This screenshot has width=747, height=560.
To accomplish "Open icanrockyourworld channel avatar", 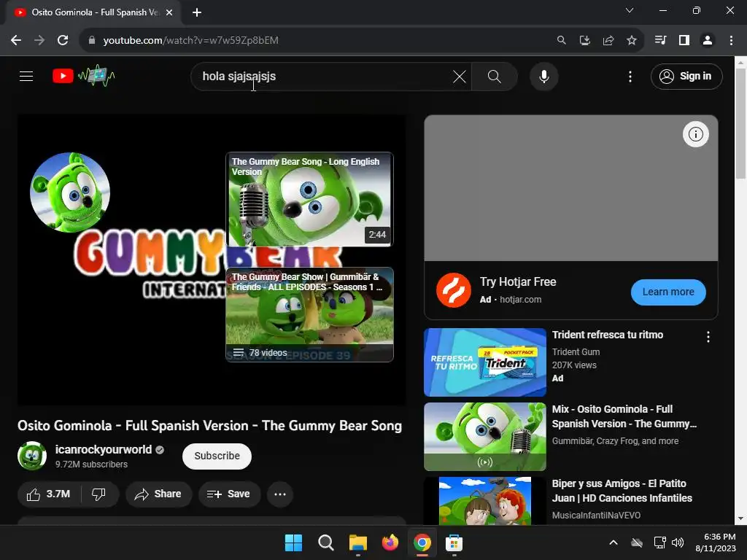I will 32,456.
